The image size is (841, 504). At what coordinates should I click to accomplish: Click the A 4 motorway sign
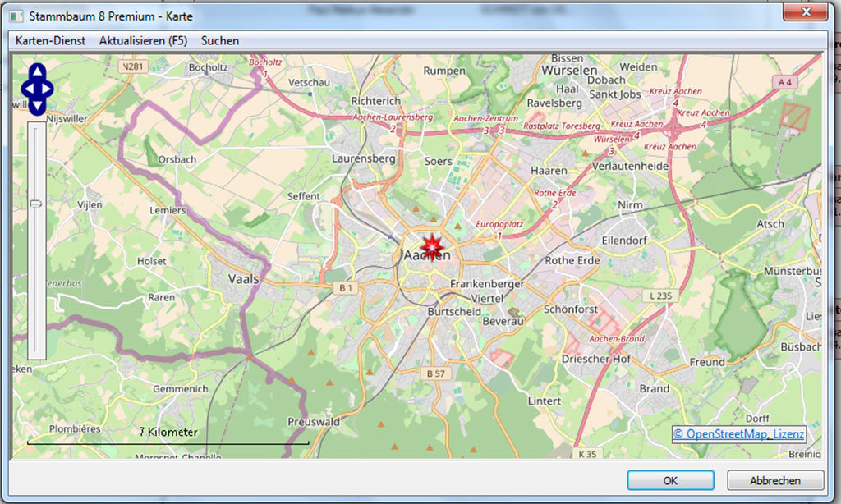[x=784, y=82]
